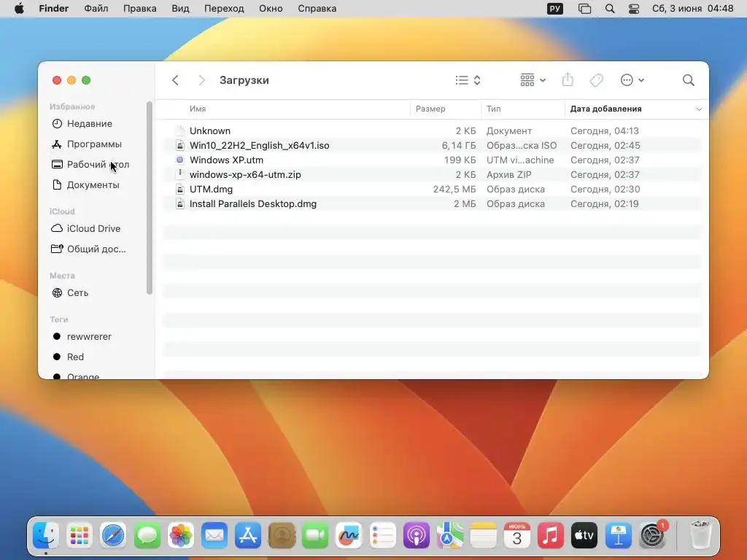Open Launchpad from the Dock
This screenshot has height=560, width=747.
80,535
